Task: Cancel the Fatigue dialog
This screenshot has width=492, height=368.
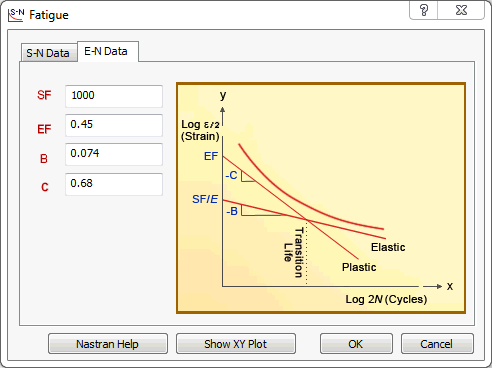Action: 437,344
